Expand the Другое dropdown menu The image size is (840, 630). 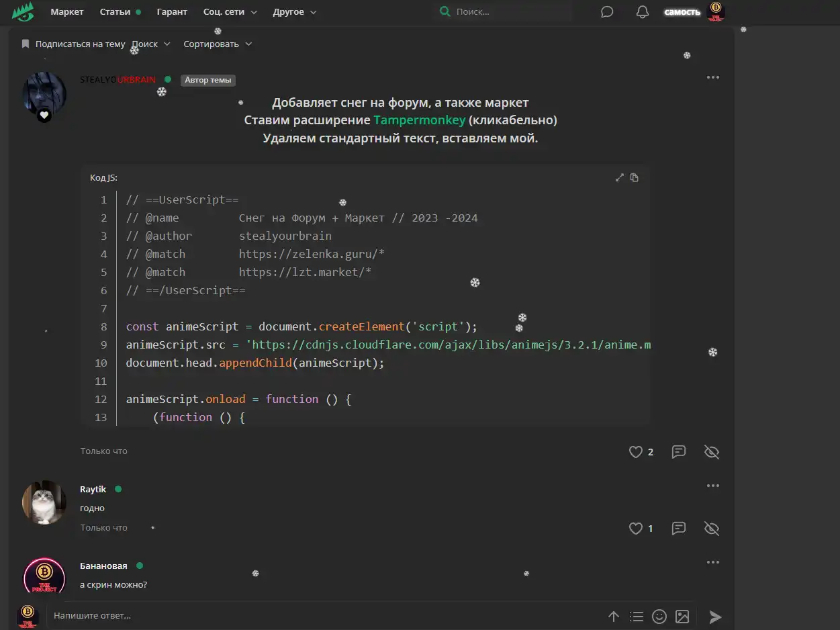(294, 12)
